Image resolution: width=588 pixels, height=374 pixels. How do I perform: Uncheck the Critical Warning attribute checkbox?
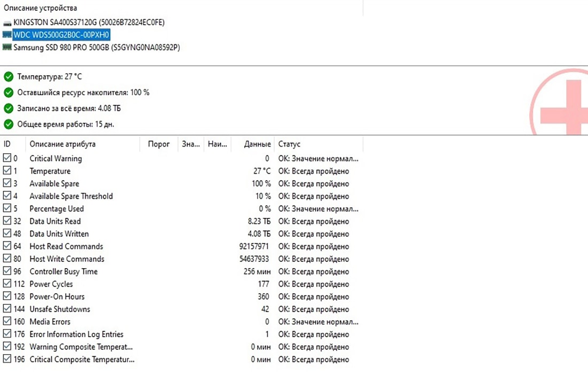click(7, 159)
